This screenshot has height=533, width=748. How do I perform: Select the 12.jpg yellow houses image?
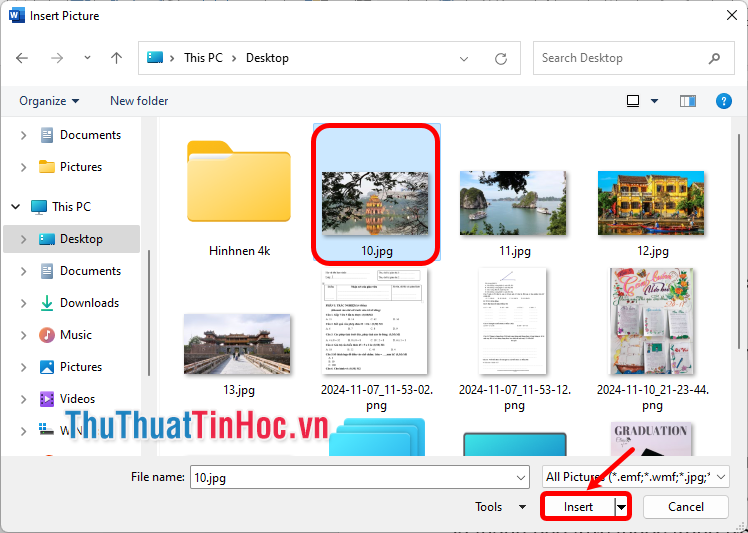[x=651, y=203]
